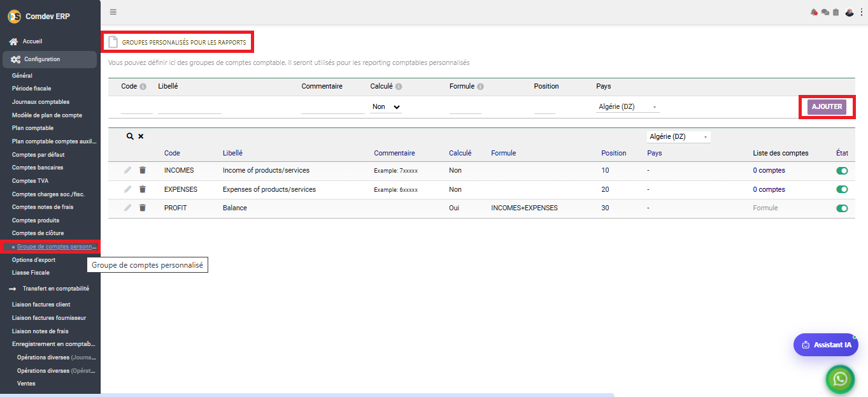
Task: Select Groupe de comptes personnalisé menu item
Action: tap(57, 247)
